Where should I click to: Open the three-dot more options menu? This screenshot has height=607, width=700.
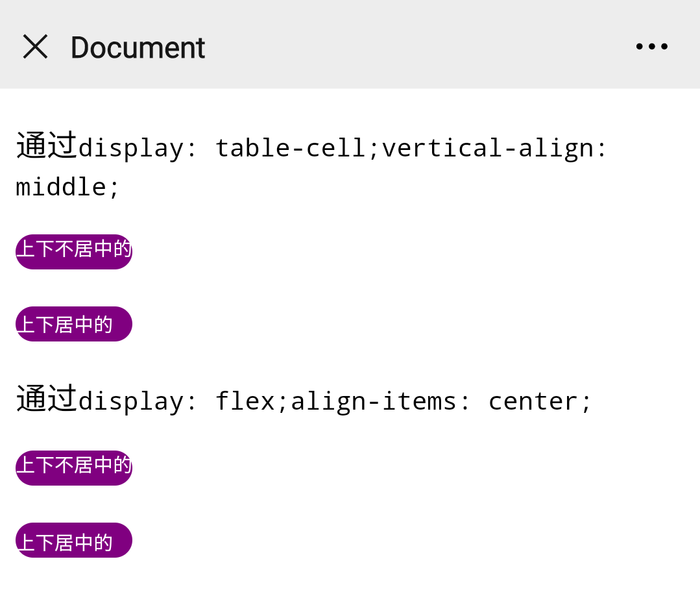pos(652,47)
